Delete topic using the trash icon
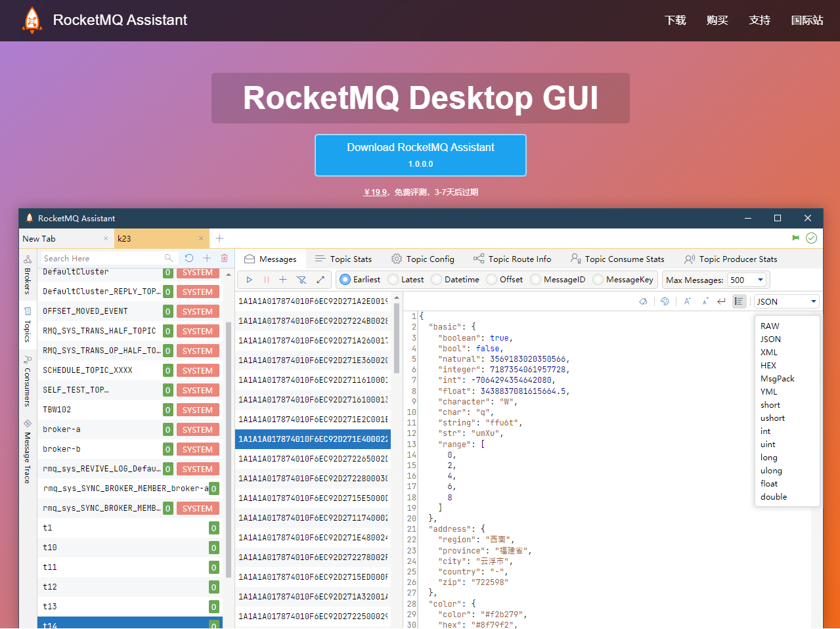This screenshot has width=840, height=629. click(224, 258)
